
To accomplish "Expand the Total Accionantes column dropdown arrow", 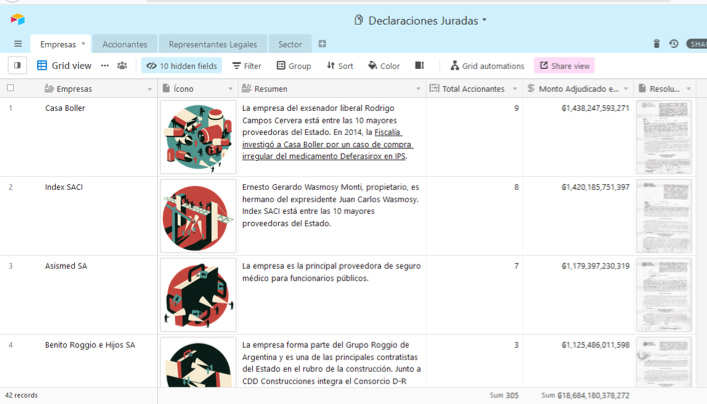I will [515, 89].
